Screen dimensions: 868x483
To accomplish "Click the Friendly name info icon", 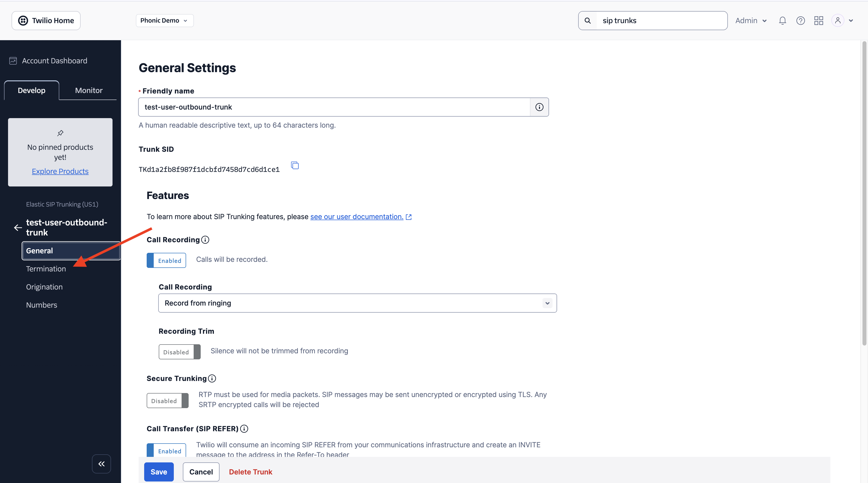I will point(539,107).
